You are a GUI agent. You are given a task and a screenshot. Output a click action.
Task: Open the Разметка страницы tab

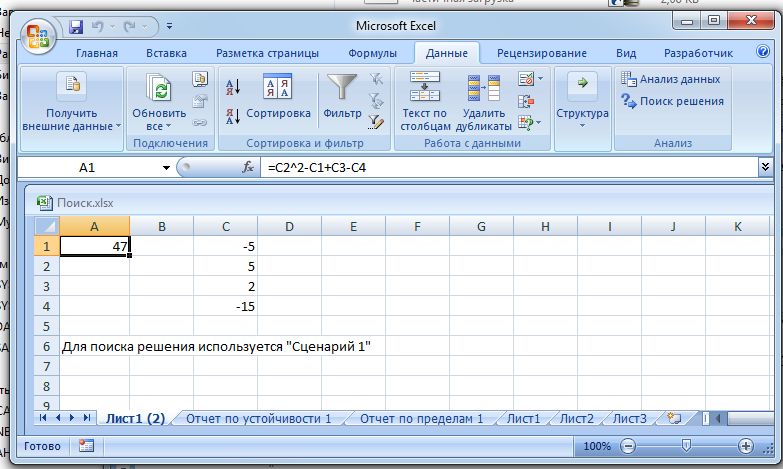pos(267,53)
